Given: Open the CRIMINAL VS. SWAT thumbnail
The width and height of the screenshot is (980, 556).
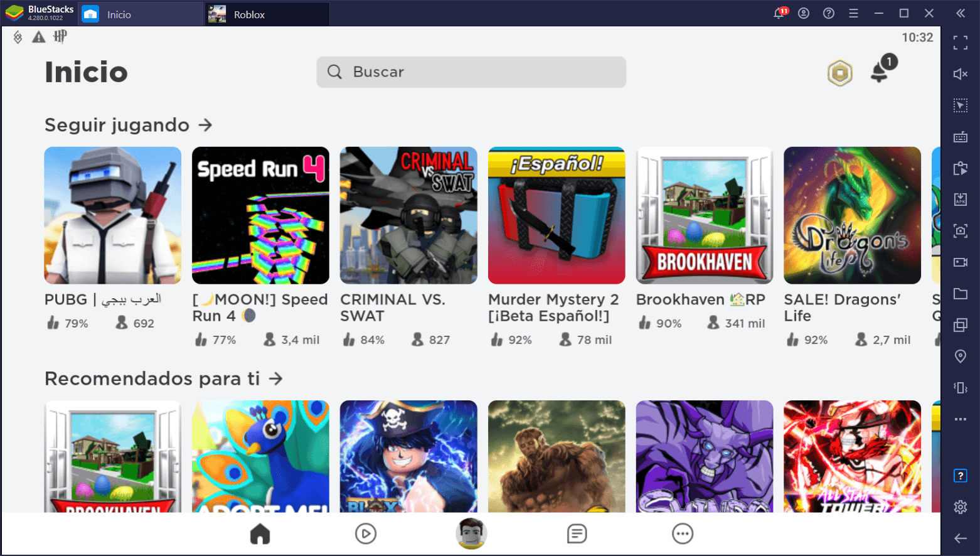Looking at the screenshot, I should [x=408, y=215].
